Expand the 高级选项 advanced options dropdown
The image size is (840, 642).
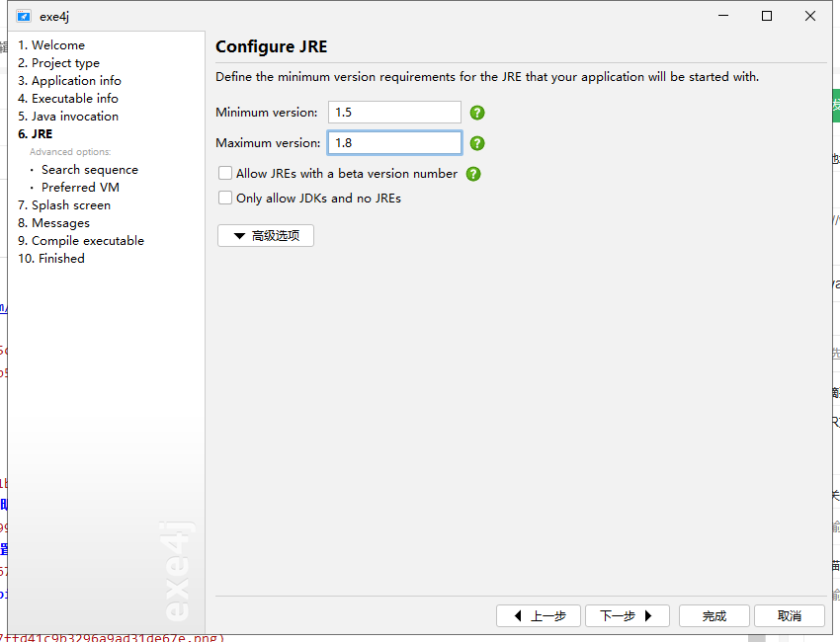(266, 236)
